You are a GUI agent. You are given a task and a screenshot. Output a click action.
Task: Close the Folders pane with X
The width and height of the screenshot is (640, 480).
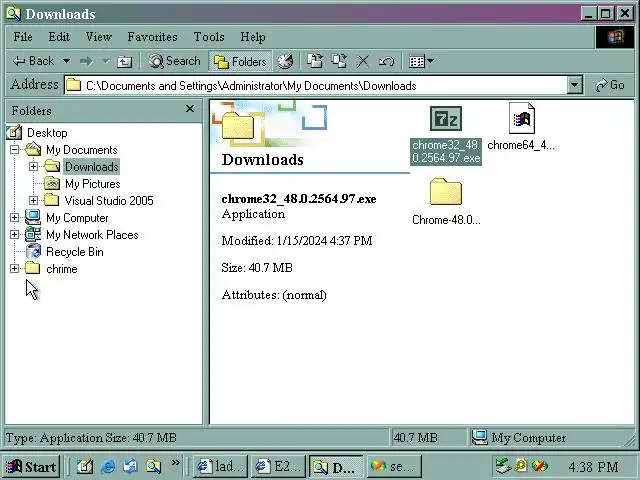(x=190, y=109)
